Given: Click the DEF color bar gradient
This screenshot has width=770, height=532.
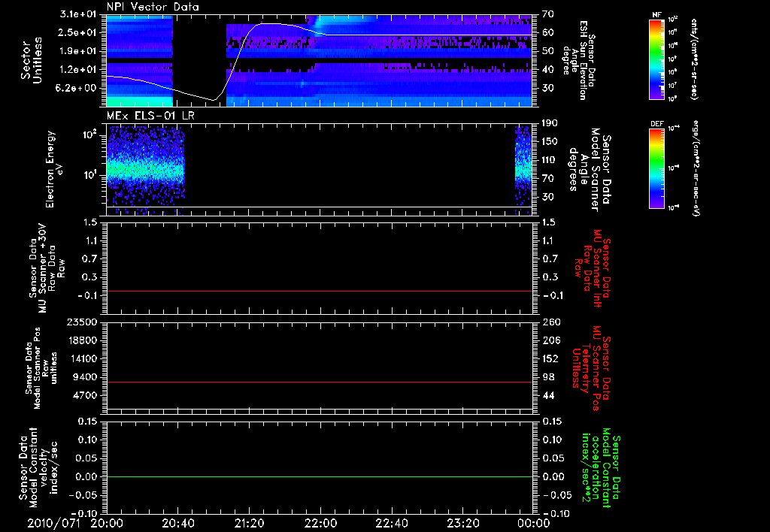Looking at the screenshot, I should [656, 168].
